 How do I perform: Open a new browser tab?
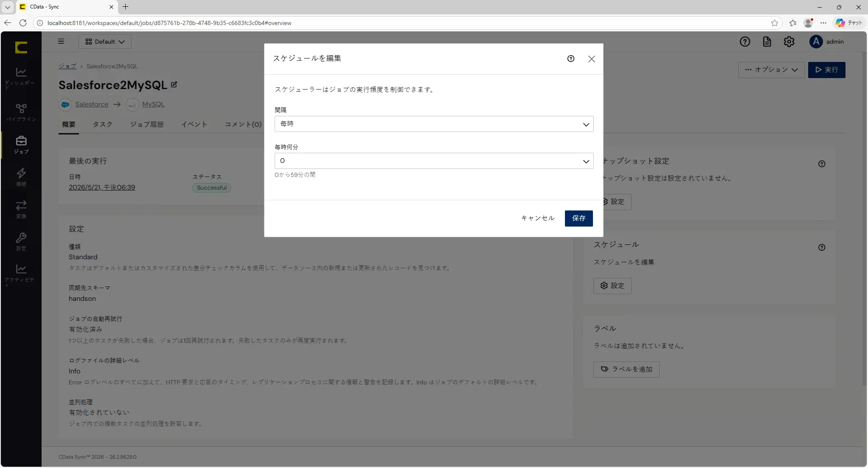[x=126, y=7]
